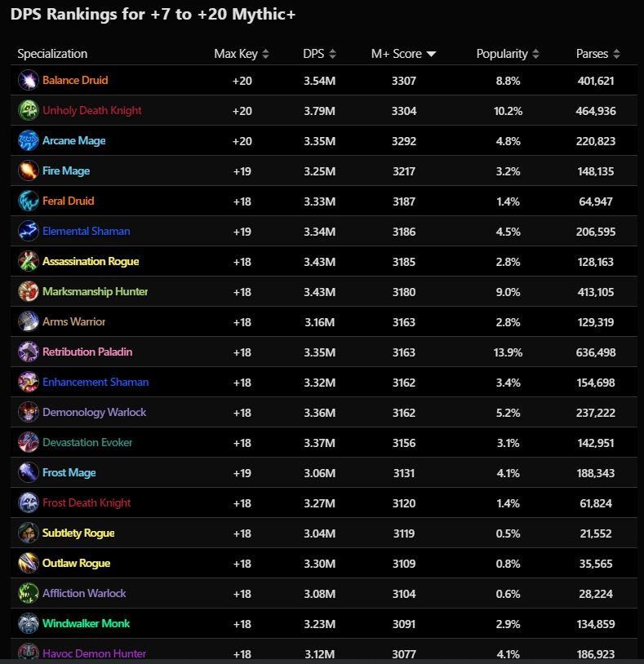The width and height of the screenshot is (644, 664).
Task: Select the Arcane Mage spec icon
Action: click(28, 140)
